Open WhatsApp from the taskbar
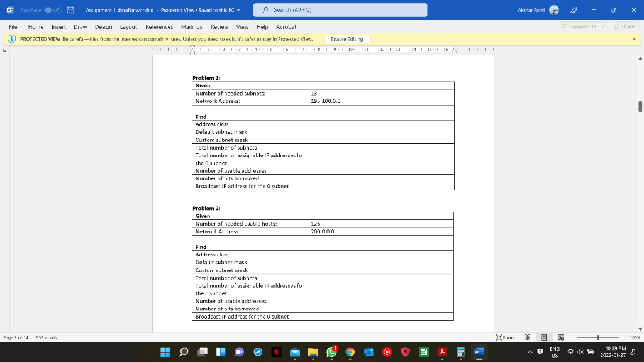Image resolution: width=644 pixels, height=362 pixels. 331,352
